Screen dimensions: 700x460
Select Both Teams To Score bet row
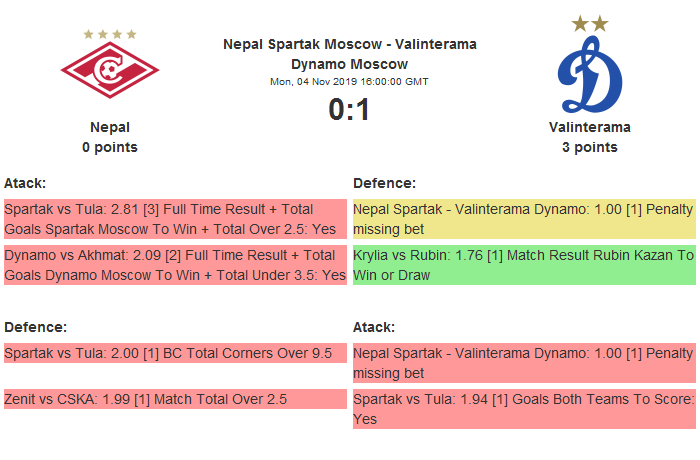(524, 409)
